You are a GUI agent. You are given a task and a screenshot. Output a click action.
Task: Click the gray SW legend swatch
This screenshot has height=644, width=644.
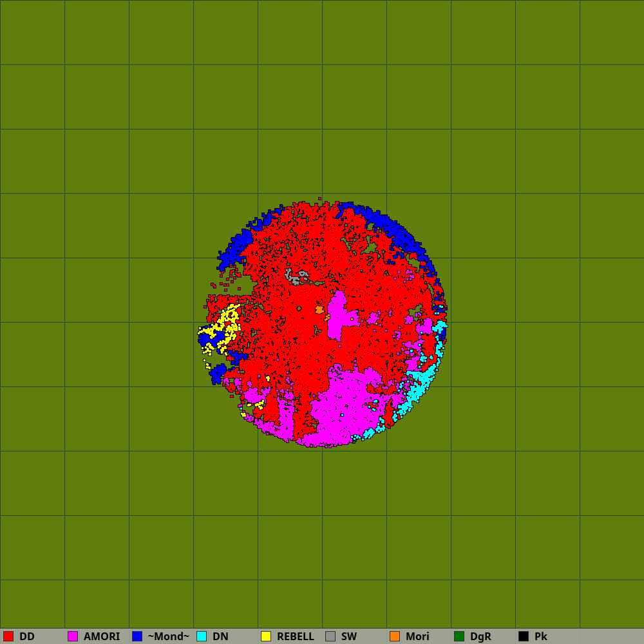point(330,636)
